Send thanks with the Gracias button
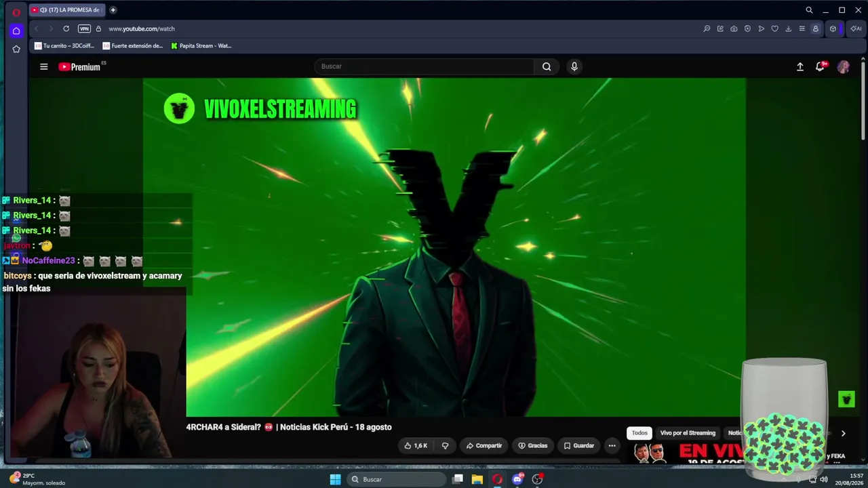868x488 pixels. (x=533, y=445)
